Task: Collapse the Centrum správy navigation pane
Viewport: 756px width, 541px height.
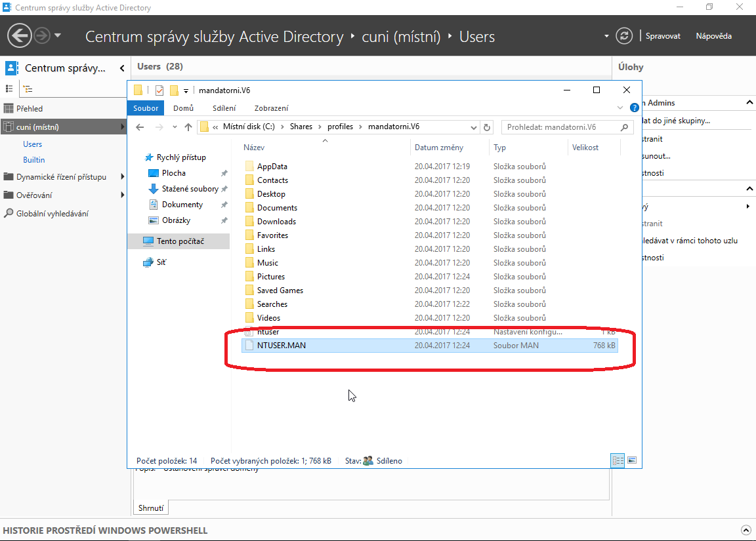Action: tap(122, 68)
